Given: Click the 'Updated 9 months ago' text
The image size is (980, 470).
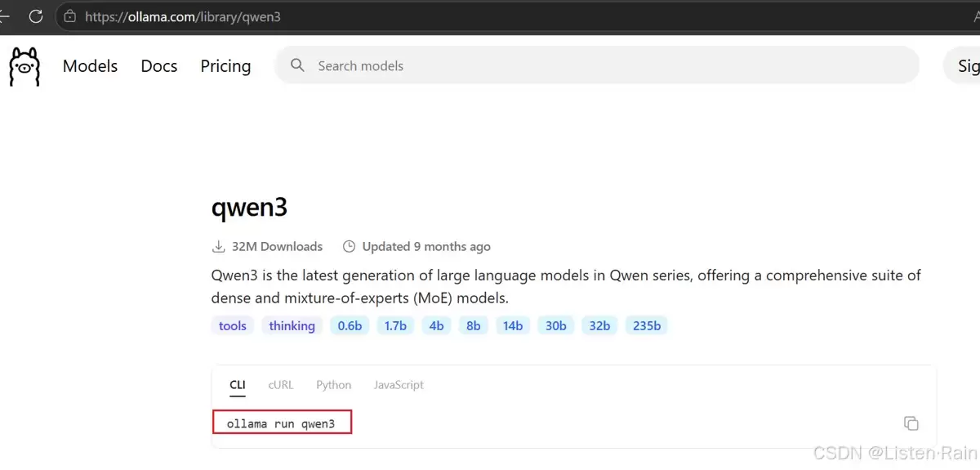Looking at the screenshot, I should (x=426, y=246).
